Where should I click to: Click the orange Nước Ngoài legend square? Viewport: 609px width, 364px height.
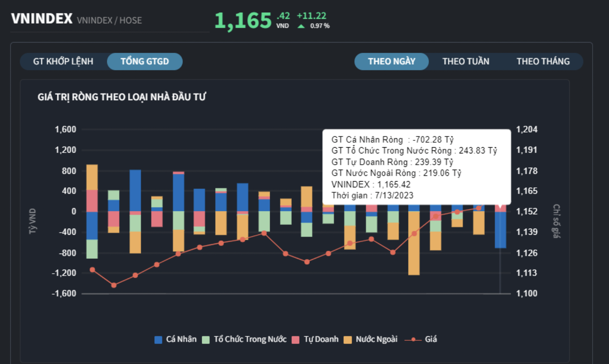(348, 339)
